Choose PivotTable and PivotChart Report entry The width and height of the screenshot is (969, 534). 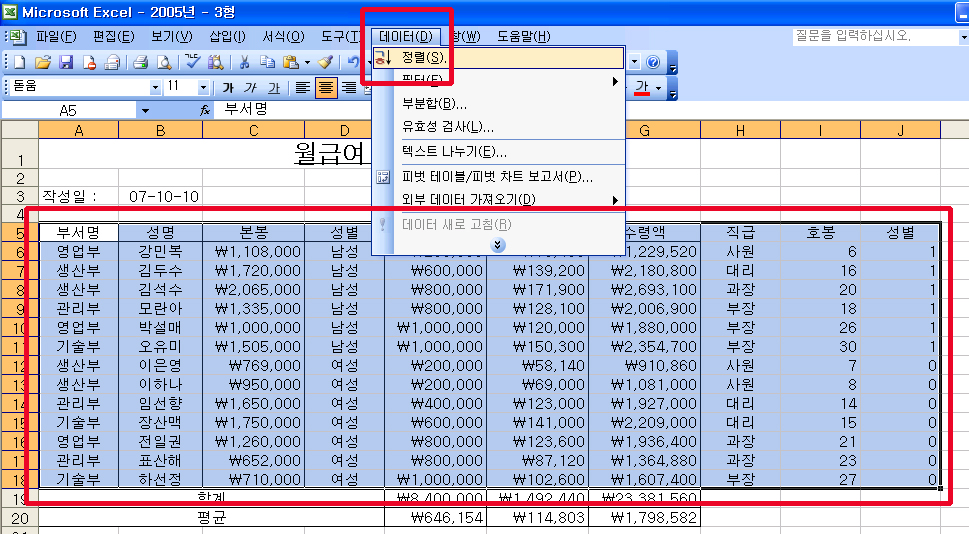(498, 177)
